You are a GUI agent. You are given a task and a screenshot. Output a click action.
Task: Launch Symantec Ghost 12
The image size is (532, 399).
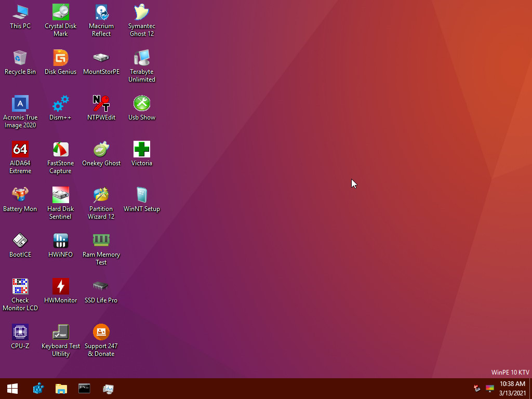142,20
